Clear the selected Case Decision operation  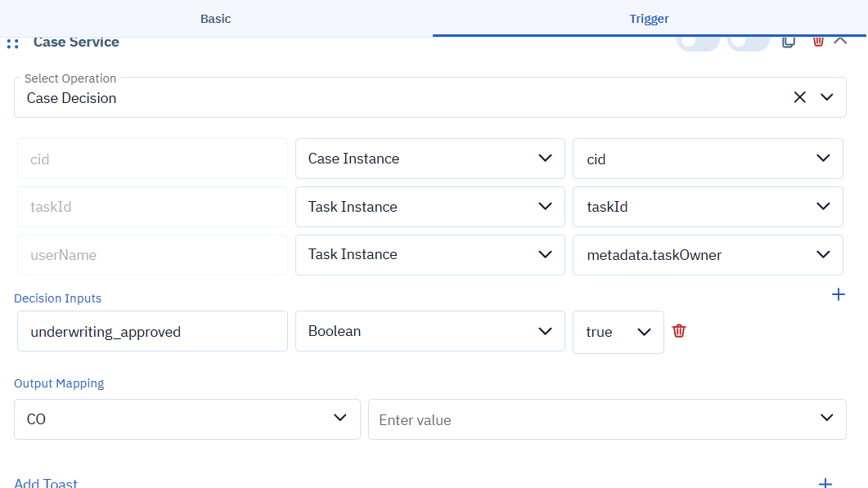tap(799, 97)
